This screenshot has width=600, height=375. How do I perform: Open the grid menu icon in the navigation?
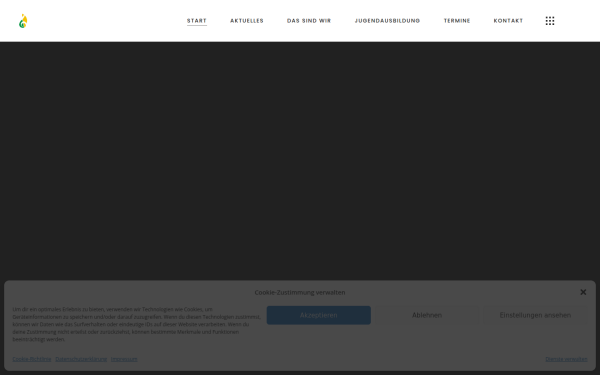click(550, 21)
